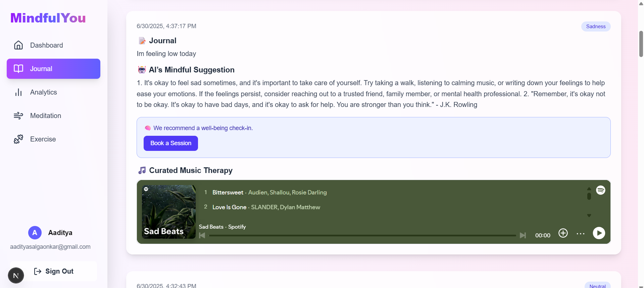The image size is (644, 288).
Task: Add Sad Beats to library with plus icon
Action: (563, 233)
